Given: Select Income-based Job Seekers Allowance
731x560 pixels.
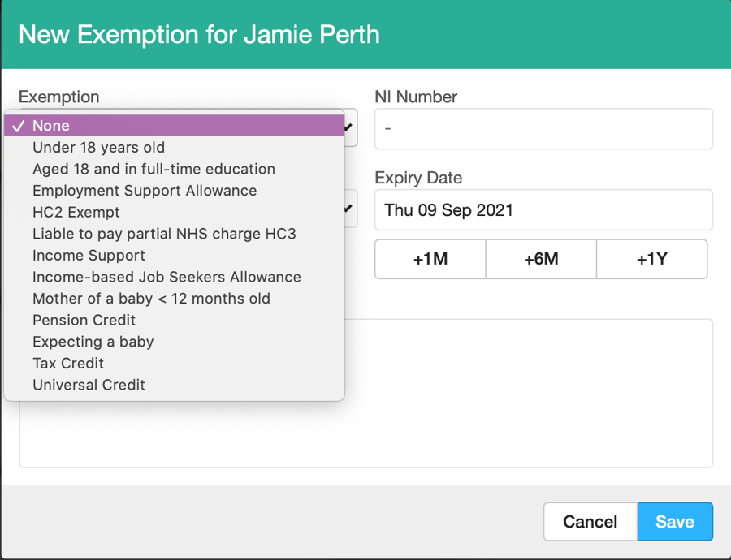Looking at the screenshot, I should [x=167, y=277].
